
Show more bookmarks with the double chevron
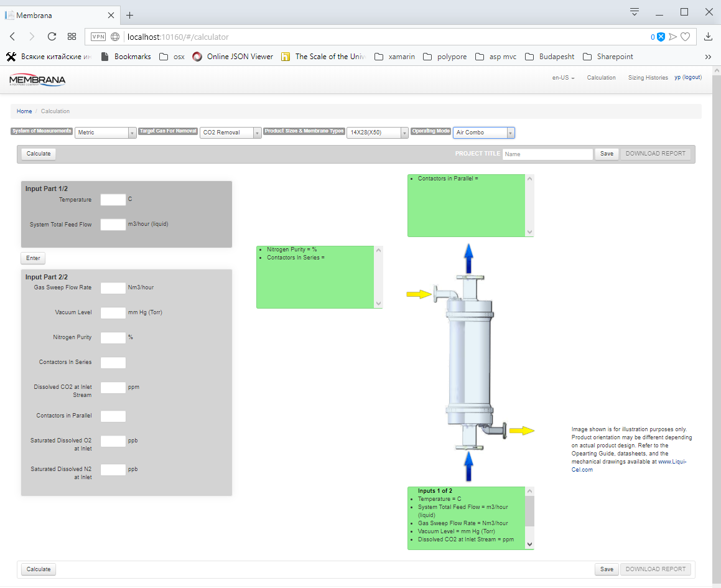pos(708,57)
